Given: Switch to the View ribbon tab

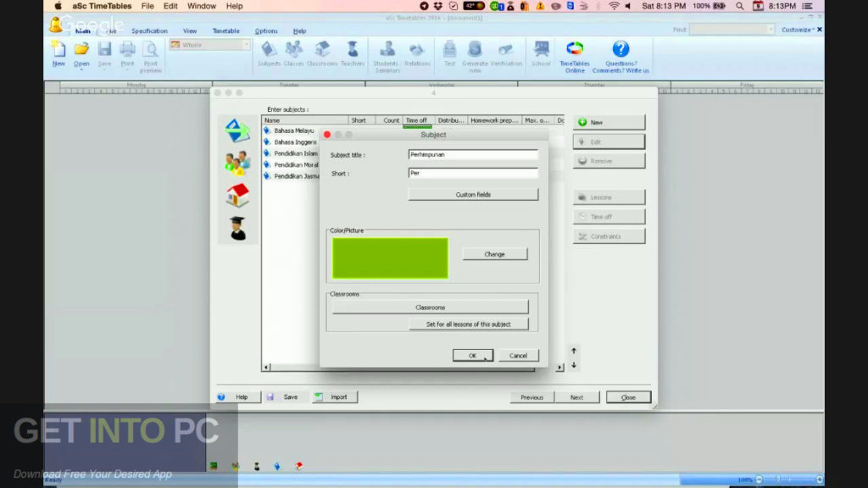Looking at the screenshot, I should click(190, 31).
